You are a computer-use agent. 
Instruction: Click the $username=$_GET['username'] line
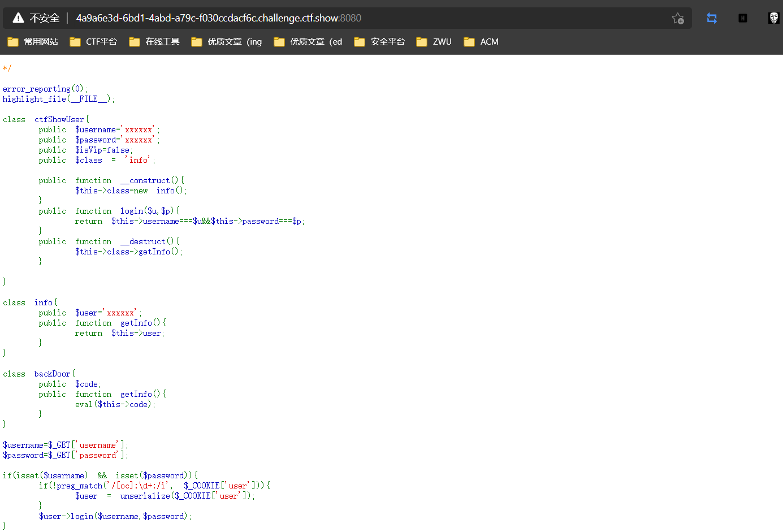[x=66, y=445]
